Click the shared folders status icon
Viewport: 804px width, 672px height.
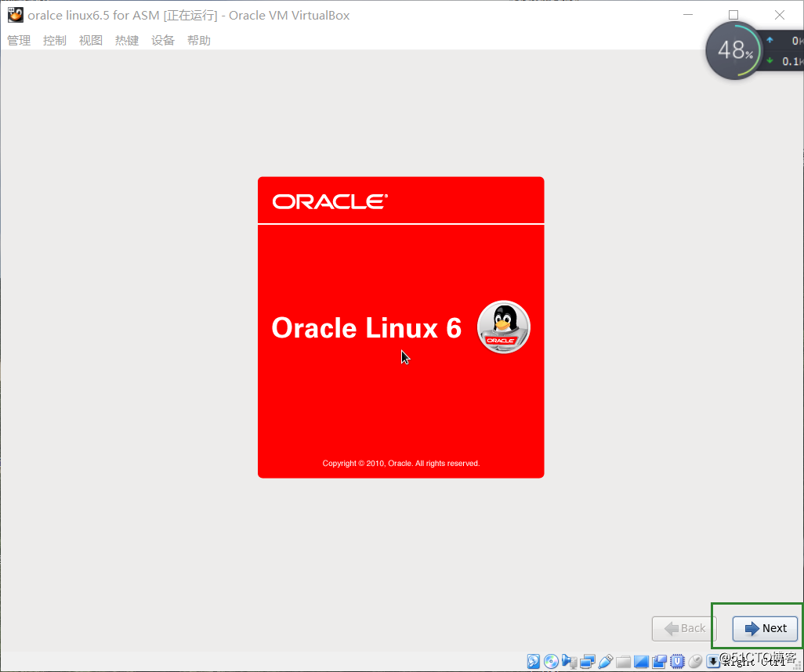(624, 663)
